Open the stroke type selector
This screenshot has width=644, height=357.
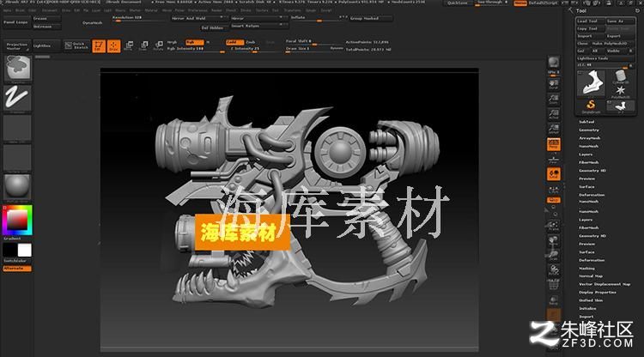click(x=18, y=99)
